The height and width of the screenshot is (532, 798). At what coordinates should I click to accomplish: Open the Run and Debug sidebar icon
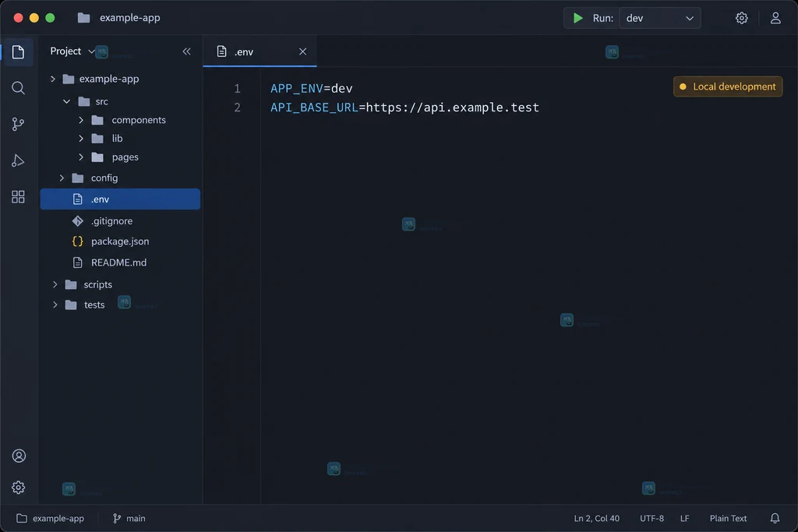19,160
